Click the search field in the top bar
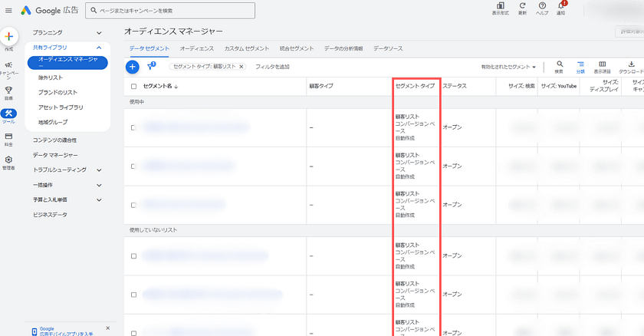 point(170,11)
